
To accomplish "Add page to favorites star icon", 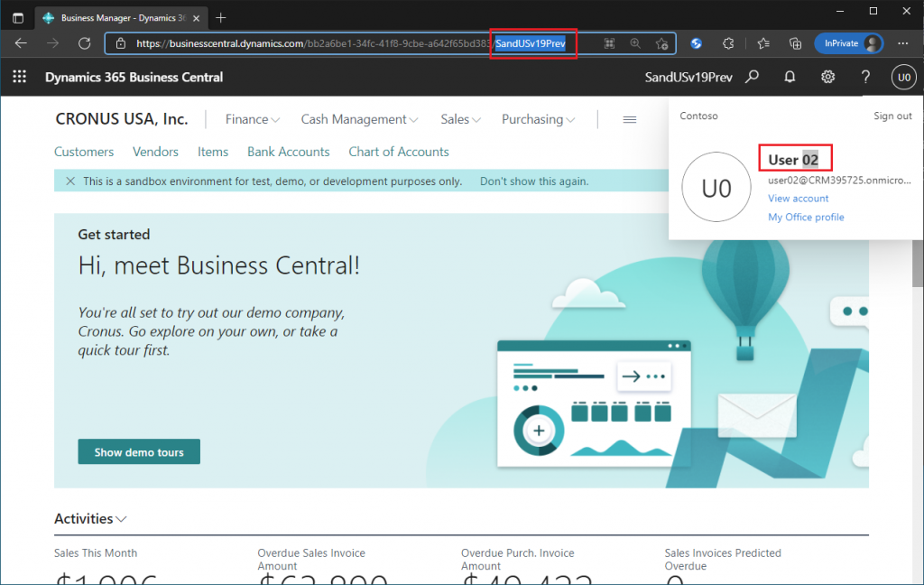I will click(x=661, y=43).
